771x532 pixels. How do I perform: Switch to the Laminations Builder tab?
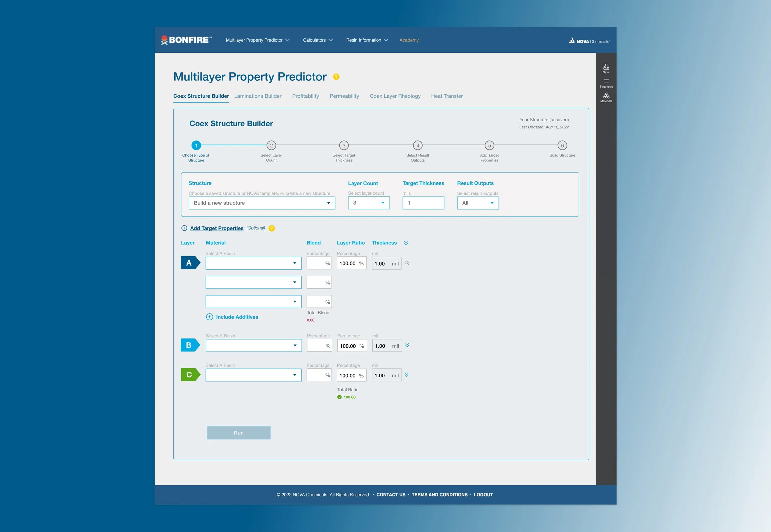point(258,96)
